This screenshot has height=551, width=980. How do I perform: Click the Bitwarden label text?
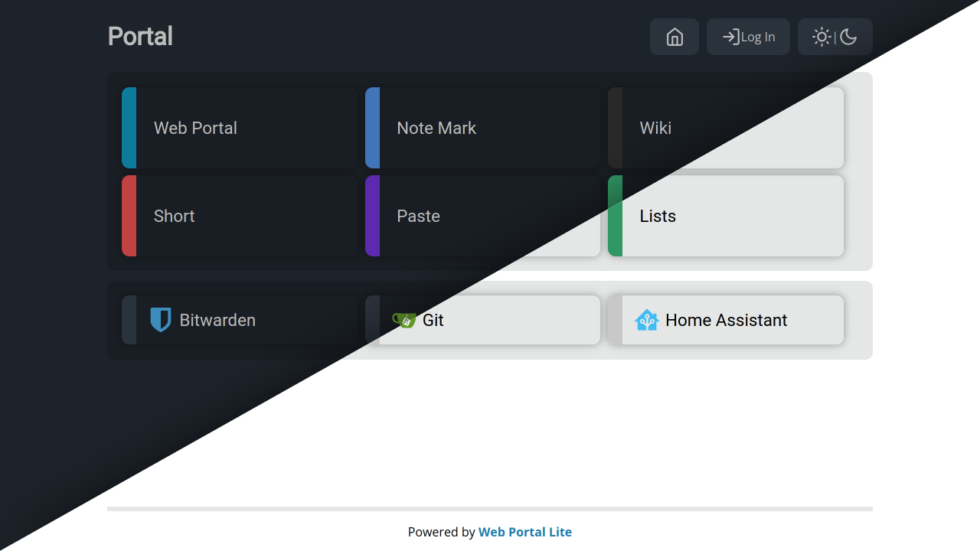click(x=217, y=320)
